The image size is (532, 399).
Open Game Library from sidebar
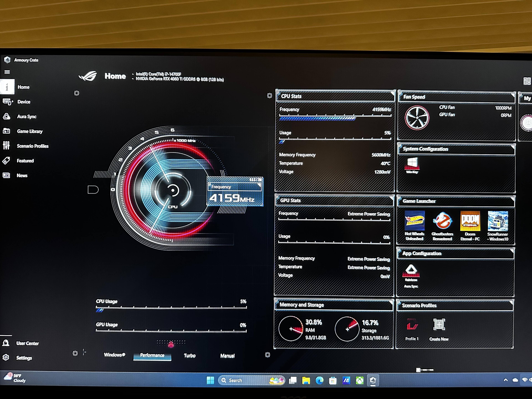(x=30, y=131)
